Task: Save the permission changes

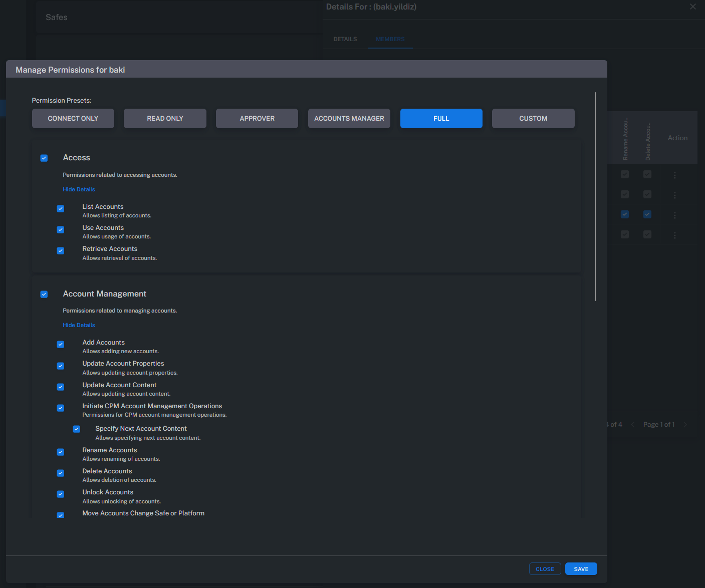Action: (x=581, y=568)
